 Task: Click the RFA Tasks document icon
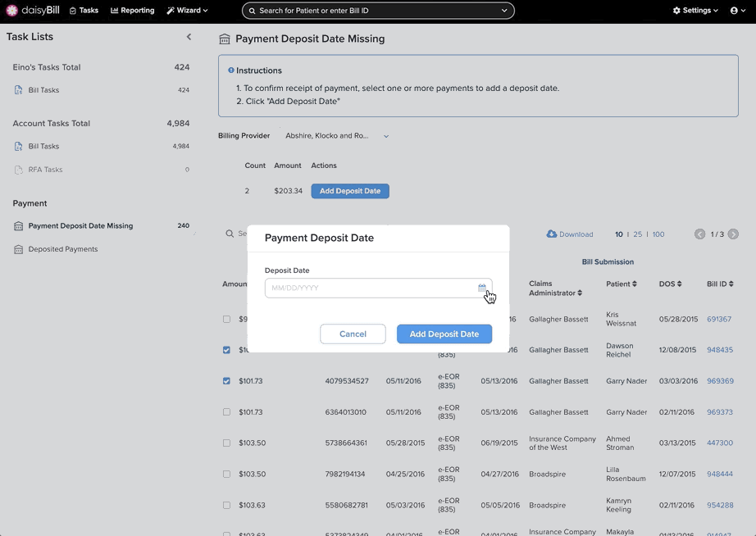pyautogui.click(x=18, y=170)
